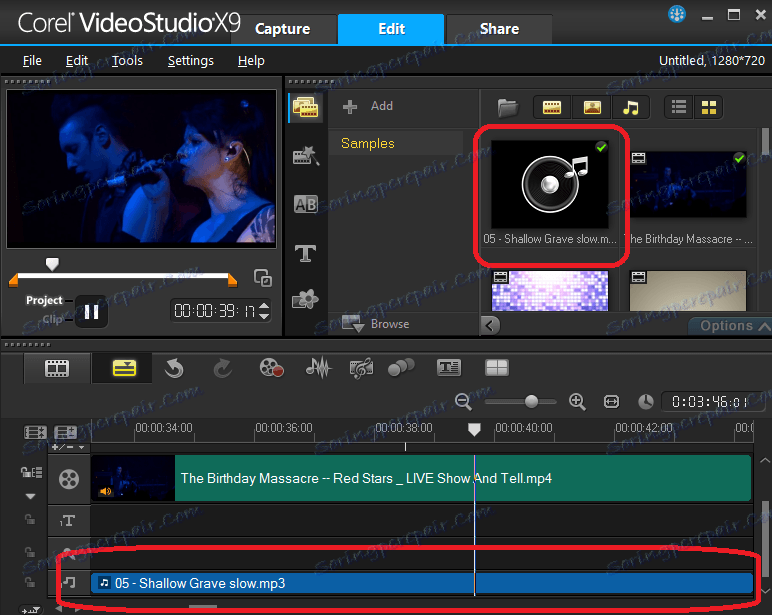
Task: Select Clip preview mode
Action: click(53, 319)
